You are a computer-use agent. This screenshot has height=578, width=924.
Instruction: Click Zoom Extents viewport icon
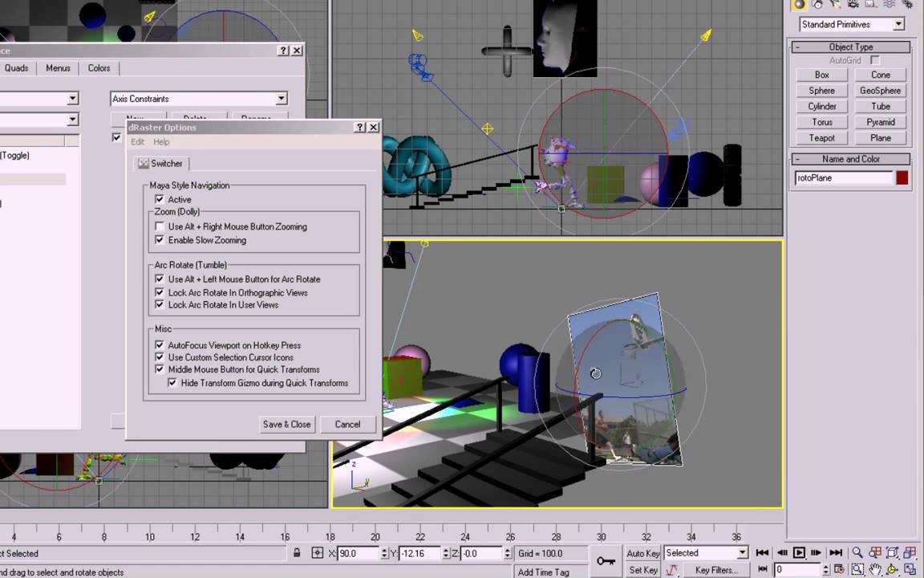(x=892, y=552)
